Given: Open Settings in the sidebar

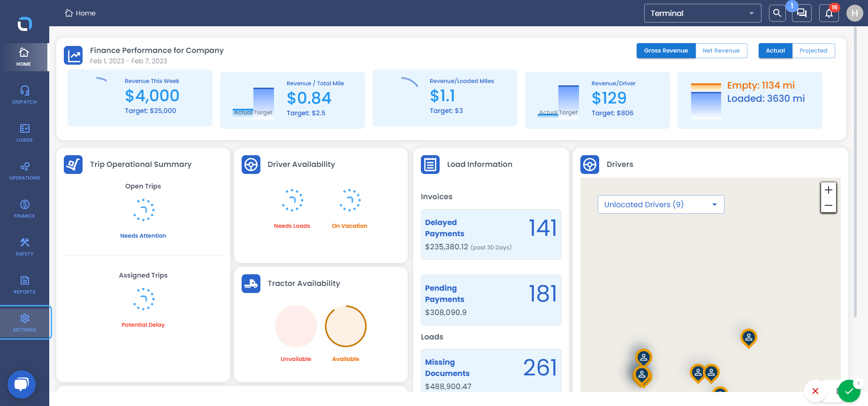Looking at the screenshot, I should (x=24, y=323).
